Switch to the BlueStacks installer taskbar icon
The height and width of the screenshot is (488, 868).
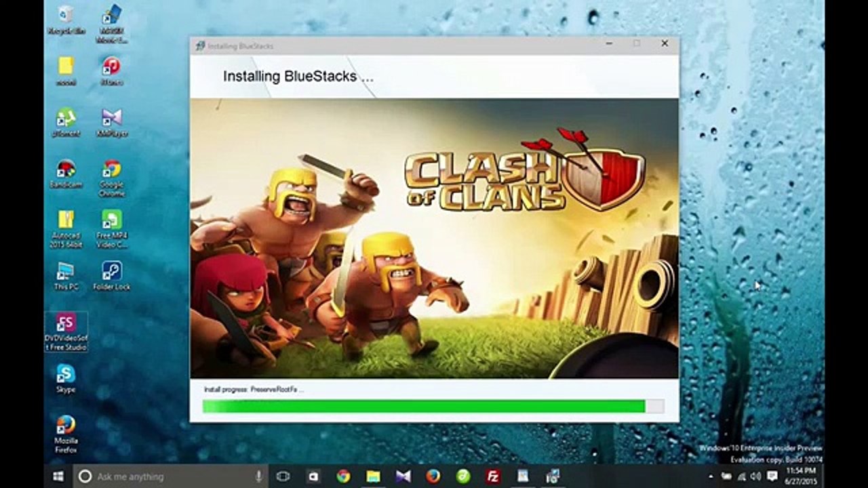[x=553, y=476]
